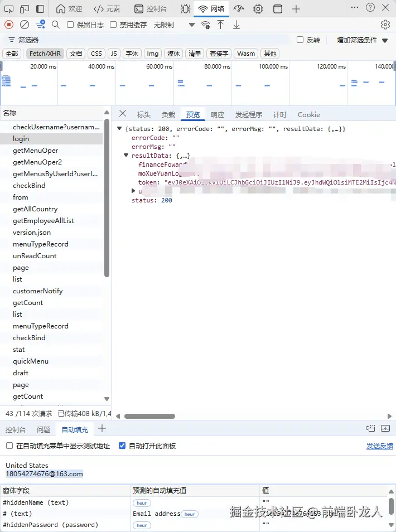This screenshot has height=532, width=396.
Task: Click the import HAR upload arrow
Action: click(x=220, y=25)
